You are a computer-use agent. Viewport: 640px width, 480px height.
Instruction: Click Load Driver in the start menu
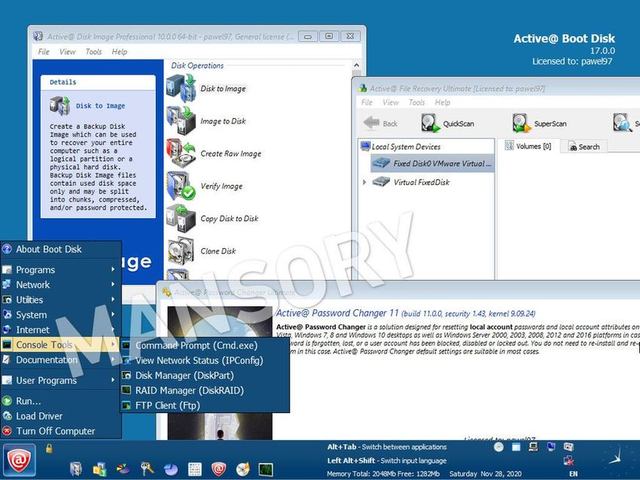tap(60, 416)
